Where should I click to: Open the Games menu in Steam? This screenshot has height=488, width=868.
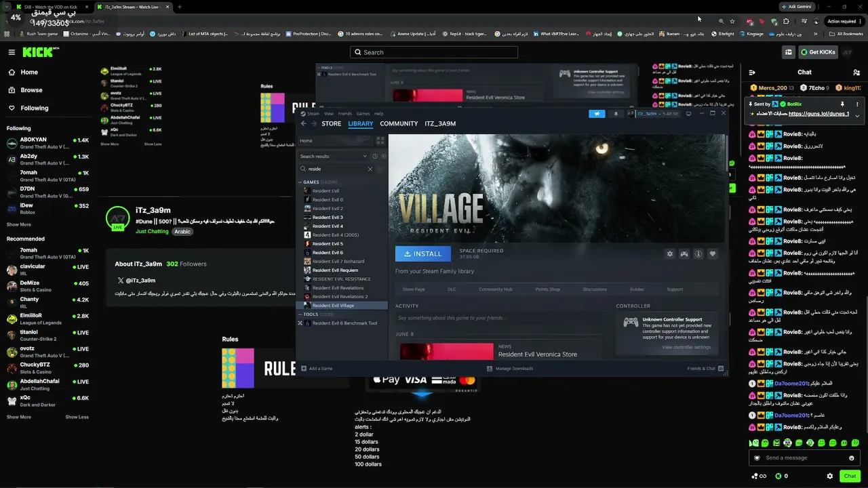363,114
